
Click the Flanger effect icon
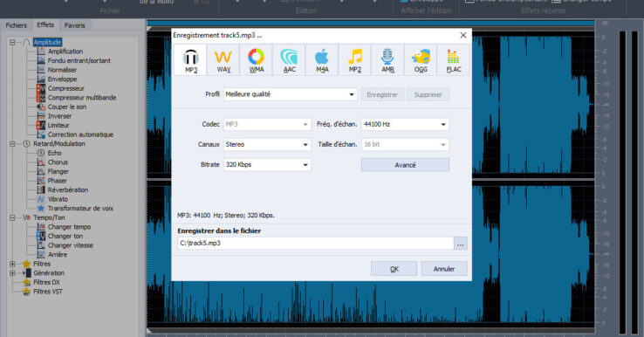pos(41,171)
